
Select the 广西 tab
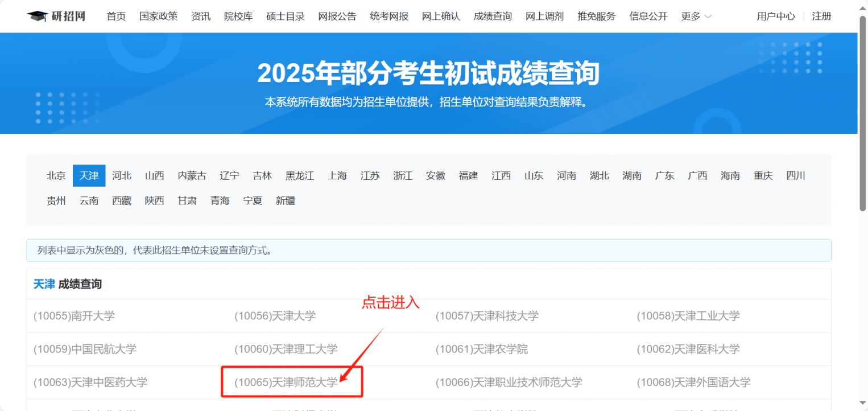[x=697, y=176]
